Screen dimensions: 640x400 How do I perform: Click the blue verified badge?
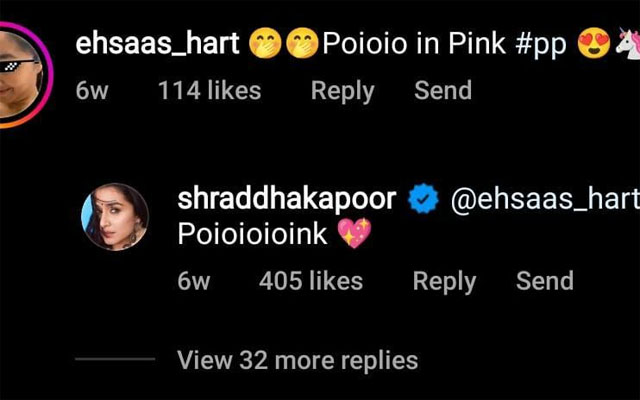point(423,198)
